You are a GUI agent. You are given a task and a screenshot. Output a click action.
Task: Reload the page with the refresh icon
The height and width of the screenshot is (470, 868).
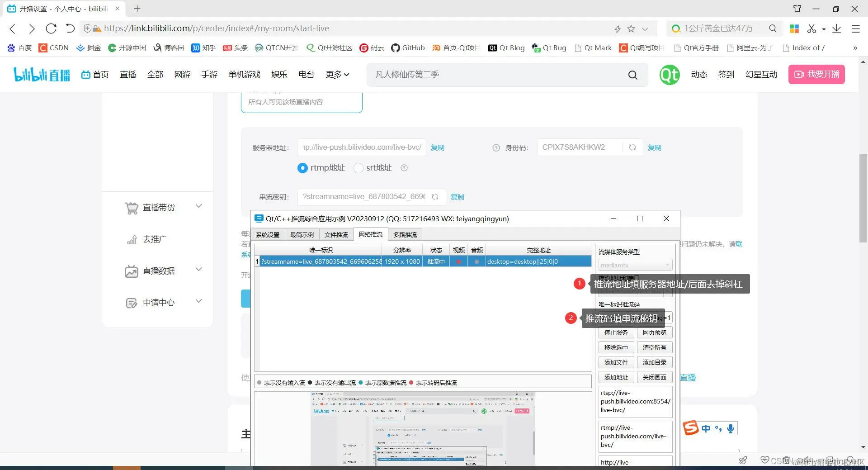[x=51, y=28]
